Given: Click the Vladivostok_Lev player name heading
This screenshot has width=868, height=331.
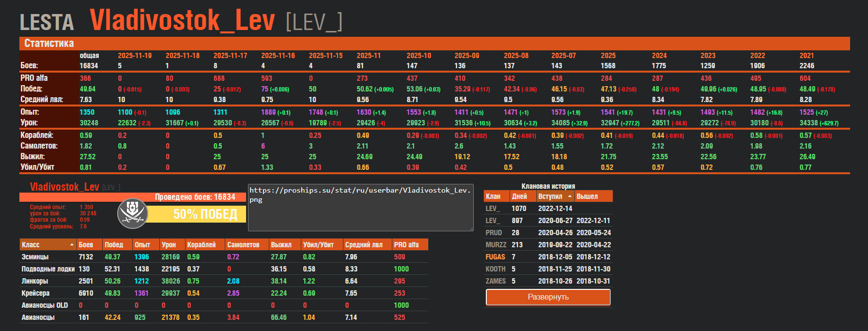Looking at the screenshot, I should point(182,20).
